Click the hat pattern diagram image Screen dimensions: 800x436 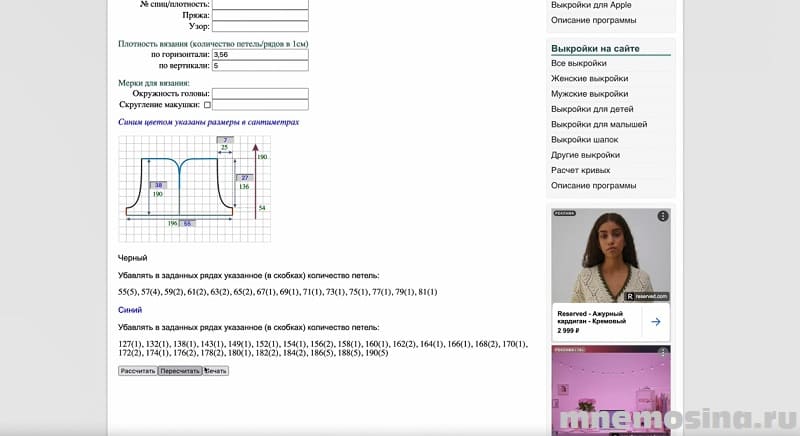(x=194, y=189)
